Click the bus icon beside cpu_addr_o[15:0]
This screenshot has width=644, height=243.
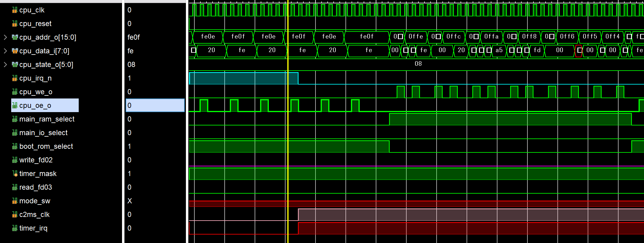coord(15,37)
